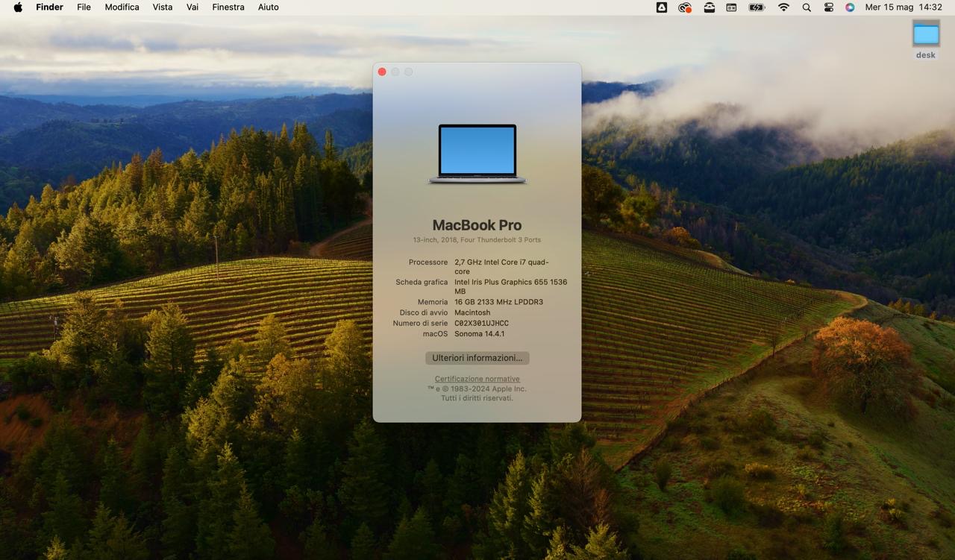Click the macOS label
This screenshot has width=955, height=560.
click(x=436, y=333)
